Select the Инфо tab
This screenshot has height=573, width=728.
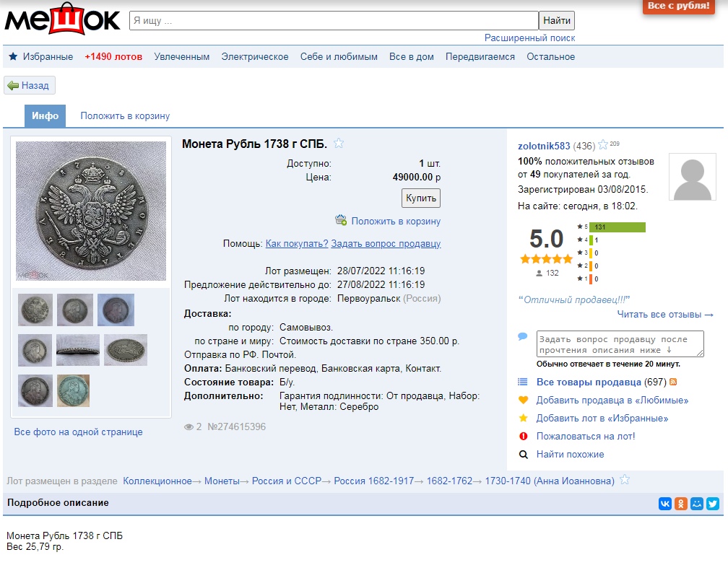click(x=45, y=115)
